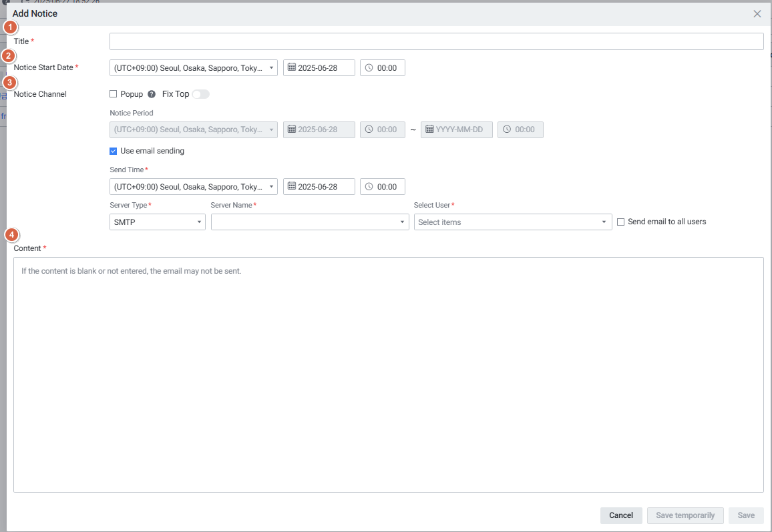Image resolution: width=772 pixels, height=532 pixels.
Task: Click the Popup help question mark icon
Action: pyautogui.click(x=152, y=94)
